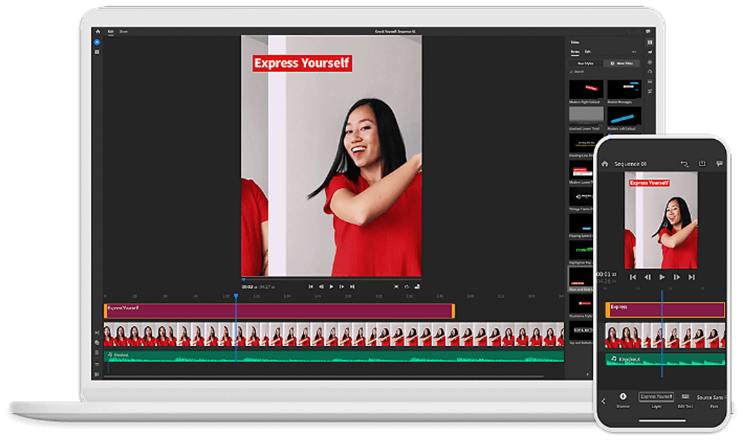Screen dimensions: 744x448
Task: Click the expand audio icon beside timeline
Action: (97, 364)
